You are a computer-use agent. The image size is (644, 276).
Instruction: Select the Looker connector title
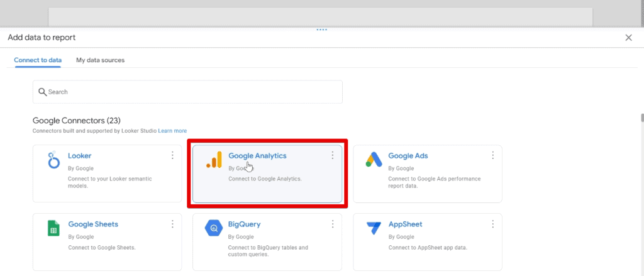click(x=80, y=156)
